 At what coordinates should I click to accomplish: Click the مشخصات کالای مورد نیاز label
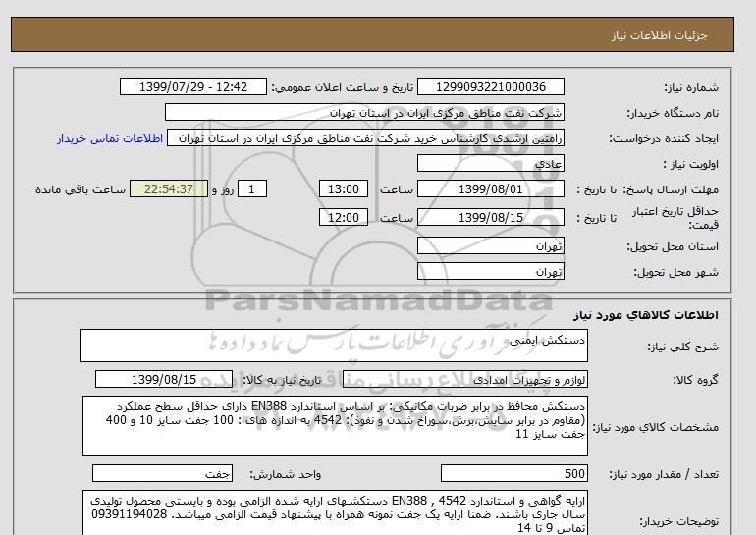click(x=655, y=427)
